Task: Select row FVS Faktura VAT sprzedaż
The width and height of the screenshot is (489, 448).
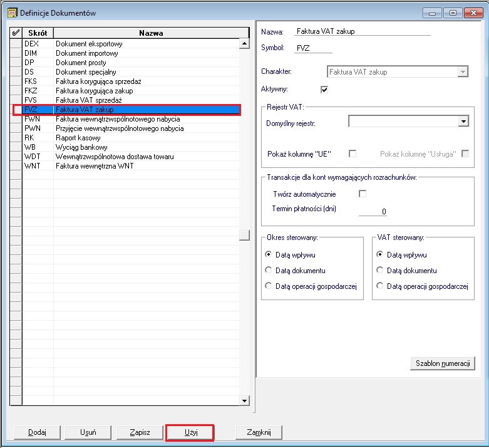Action: point(131,100)
